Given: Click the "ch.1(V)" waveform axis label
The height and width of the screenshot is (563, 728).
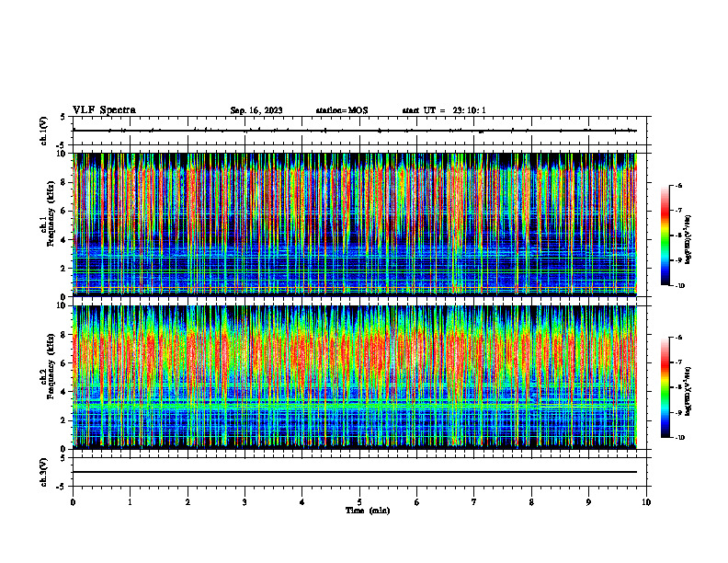Looking at the screenshot, I should click(x=43, y=131).
